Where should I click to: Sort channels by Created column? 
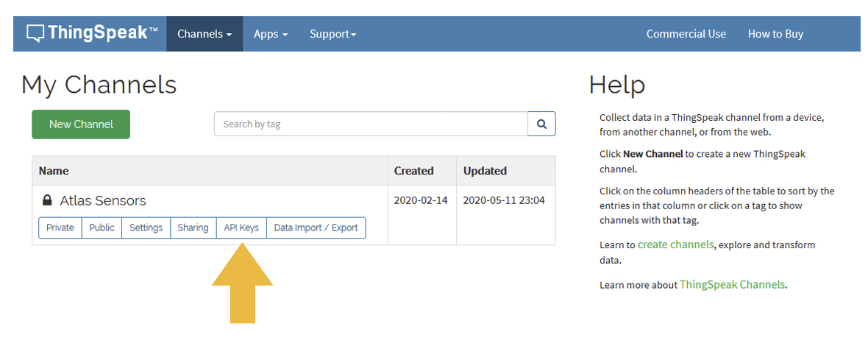(413, 171)
